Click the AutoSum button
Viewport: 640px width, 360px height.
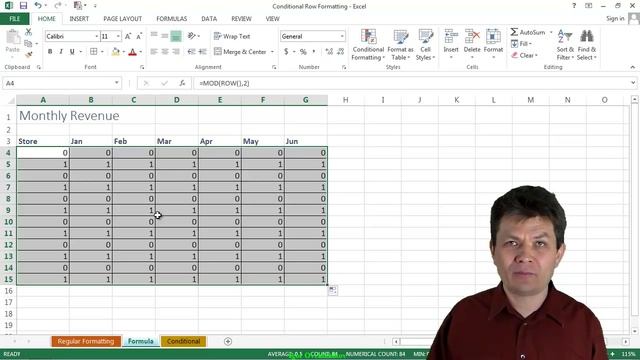tap(528, 32)
